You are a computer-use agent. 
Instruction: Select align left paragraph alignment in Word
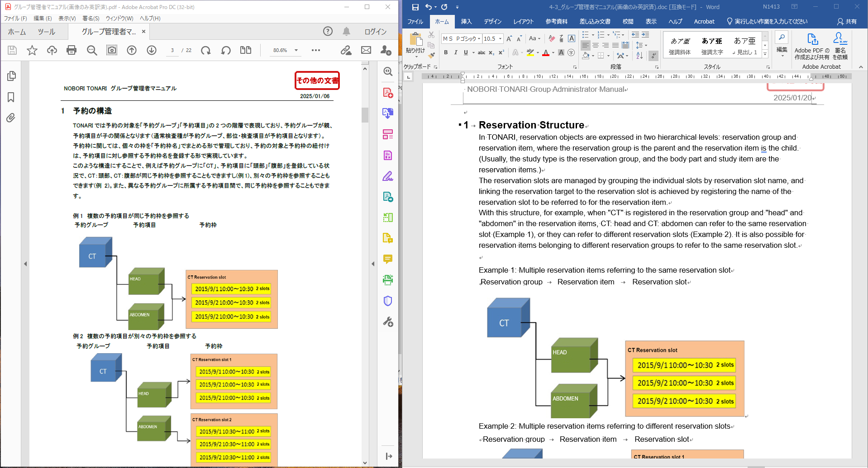[586, 45]
